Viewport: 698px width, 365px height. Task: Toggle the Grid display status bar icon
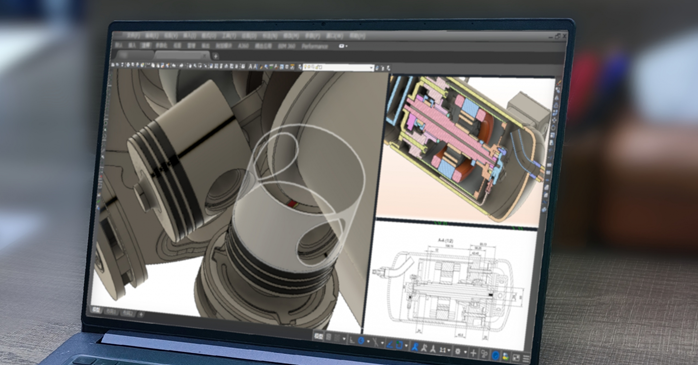click(x=329, y=337)
